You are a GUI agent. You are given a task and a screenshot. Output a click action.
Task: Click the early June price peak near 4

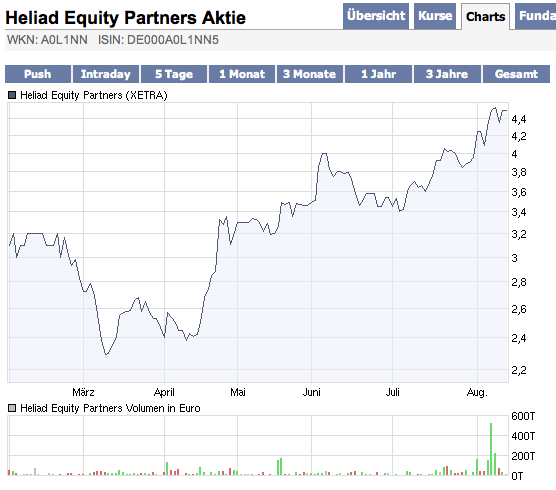click(x=324, y=154)
